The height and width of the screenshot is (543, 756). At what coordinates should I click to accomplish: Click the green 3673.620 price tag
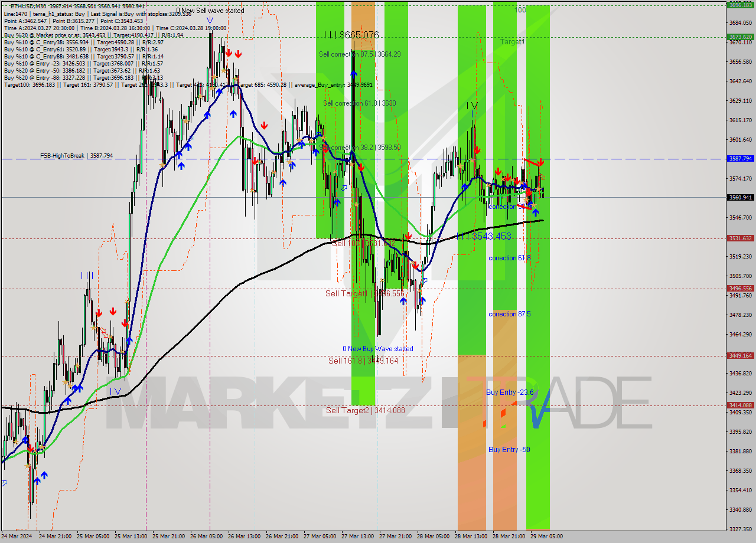point(740,37)
